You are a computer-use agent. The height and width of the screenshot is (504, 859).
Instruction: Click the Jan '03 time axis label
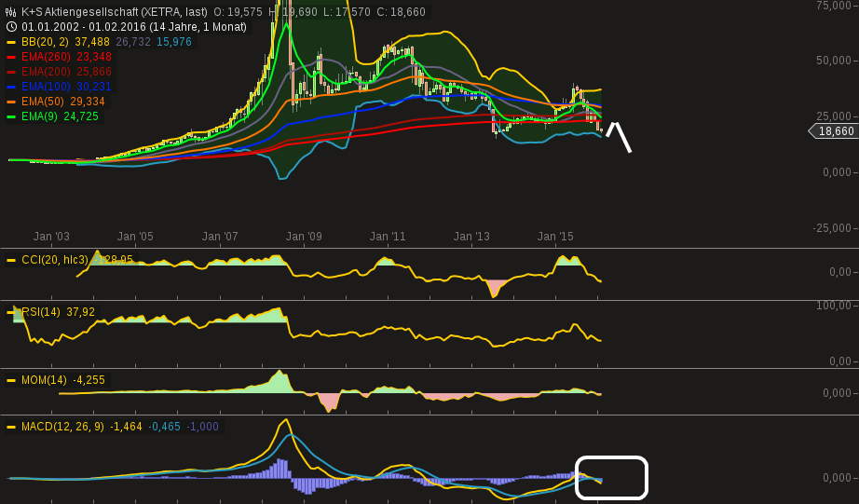pos(51,237)
